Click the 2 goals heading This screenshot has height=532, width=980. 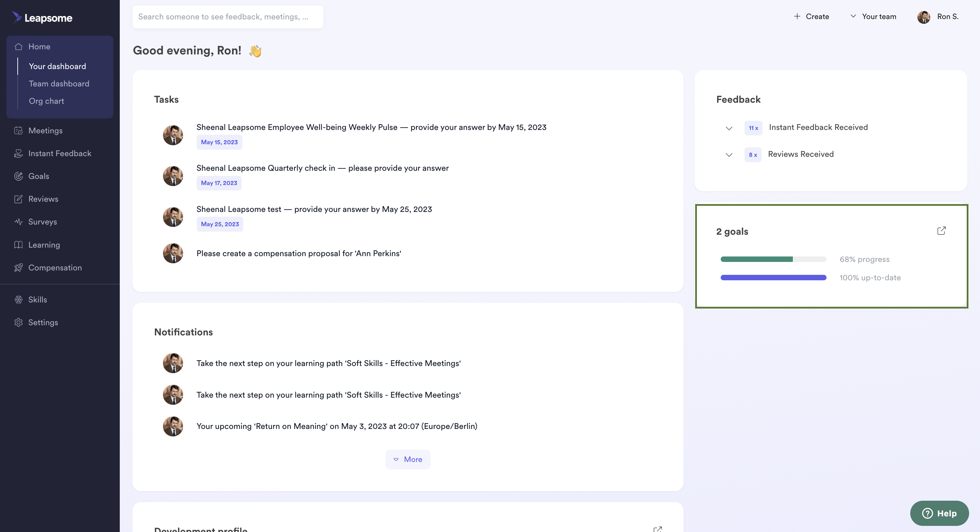coord(732,232)
